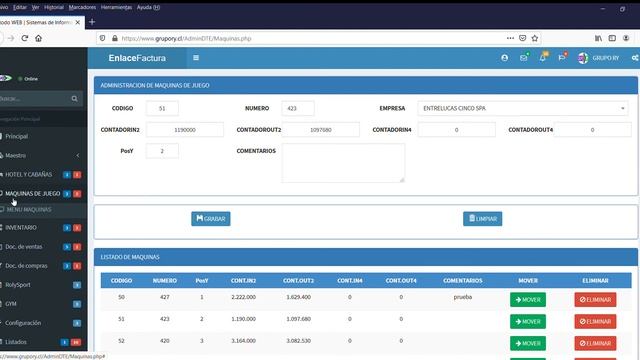Open MAQUINAS DE JUEGO sidebar menu
Viewport: 640px width, 360px height.
(x=41, y=193)
